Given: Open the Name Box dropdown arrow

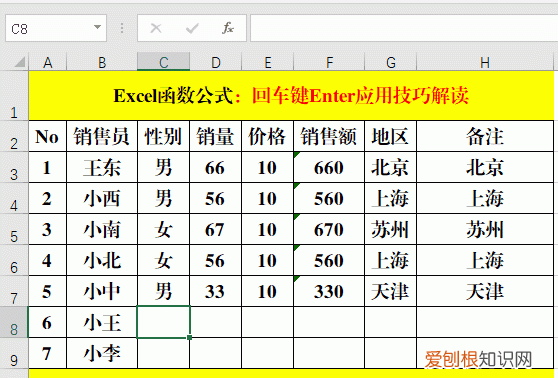Looking at the screenshot, I should pyautogui.click(x=97, y=27).
